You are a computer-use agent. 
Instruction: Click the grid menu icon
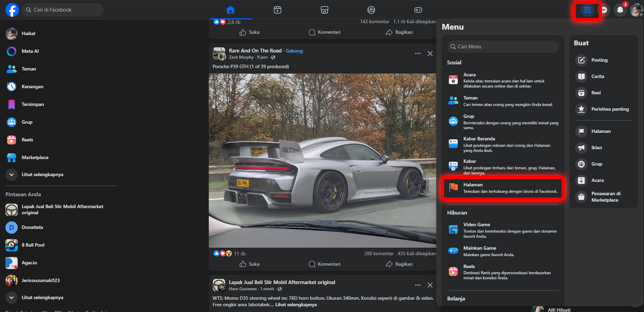coord(587,10)
